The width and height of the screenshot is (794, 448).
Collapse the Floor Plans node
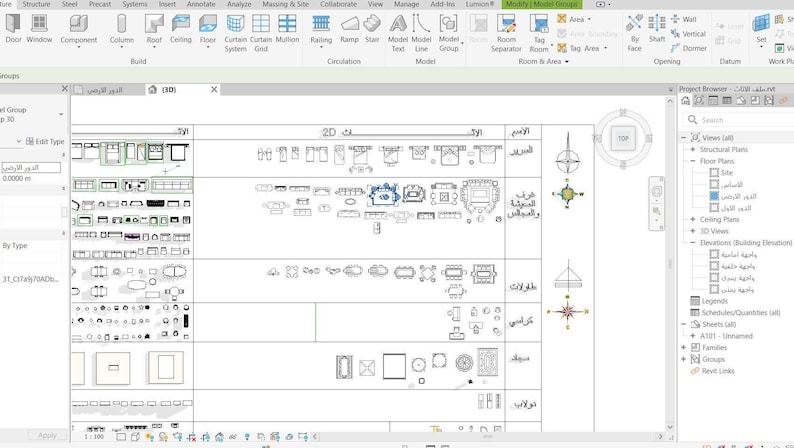pos(693,161)
